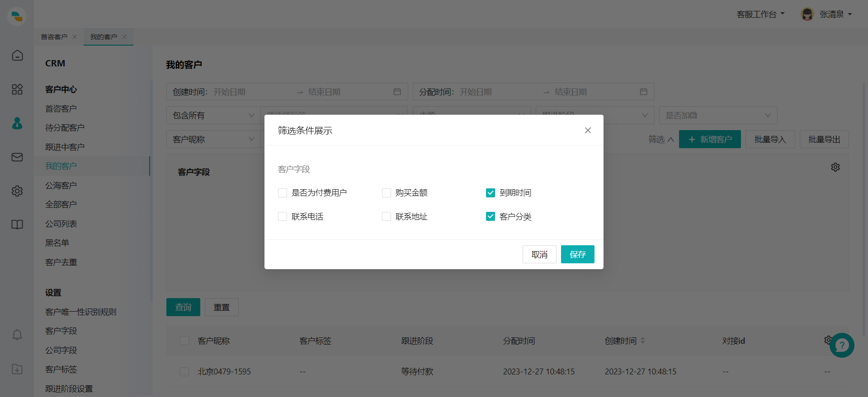Enable the 联系地址 checkbox
Screen dimensions: 868x397
pyautogui.click(x=387, y=217)
